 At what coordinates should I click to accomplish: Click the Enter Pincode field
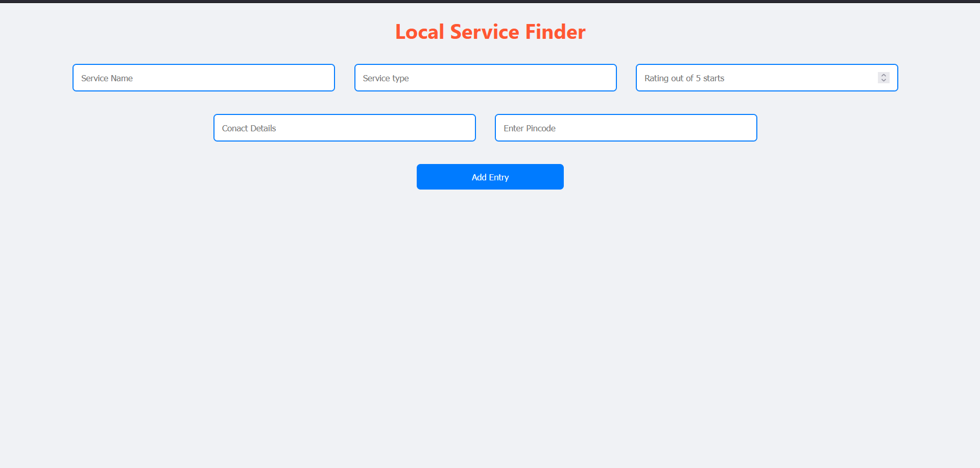tap(626, 128)
